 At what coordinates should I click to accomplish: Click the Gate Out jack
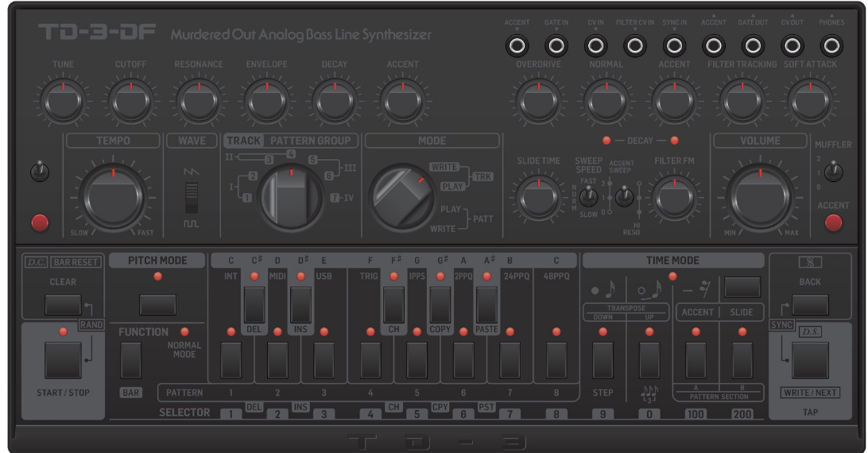pos(753,46)
